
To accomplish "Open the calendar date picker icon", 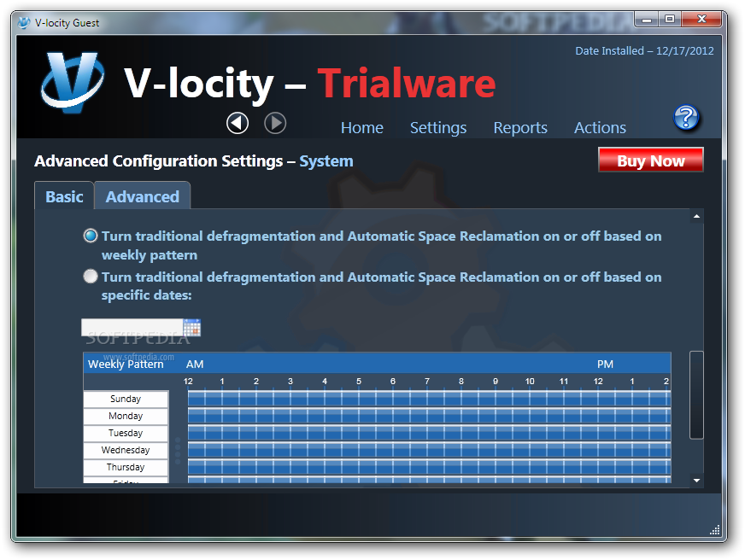I will pos(192,328).
